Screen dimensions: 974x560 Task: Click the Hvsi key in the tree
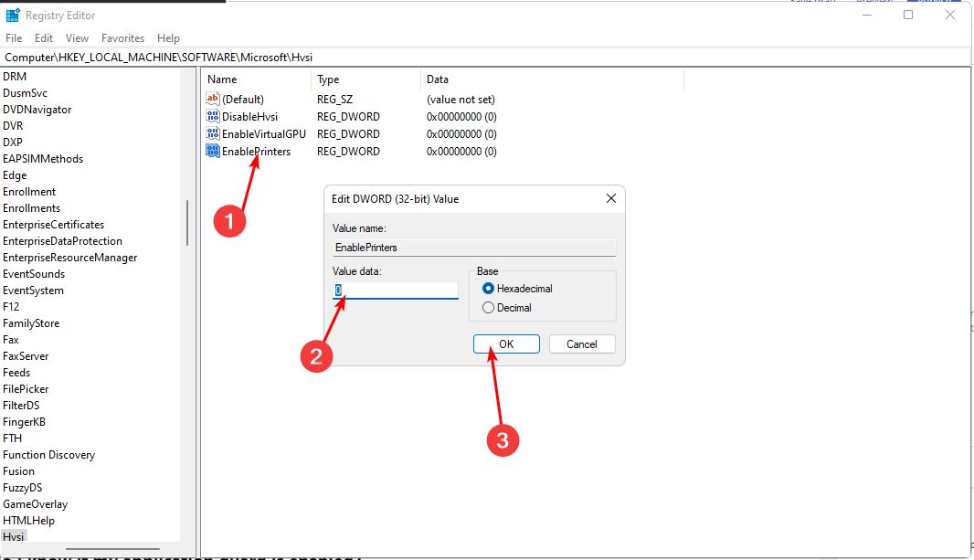pos(13,536)
